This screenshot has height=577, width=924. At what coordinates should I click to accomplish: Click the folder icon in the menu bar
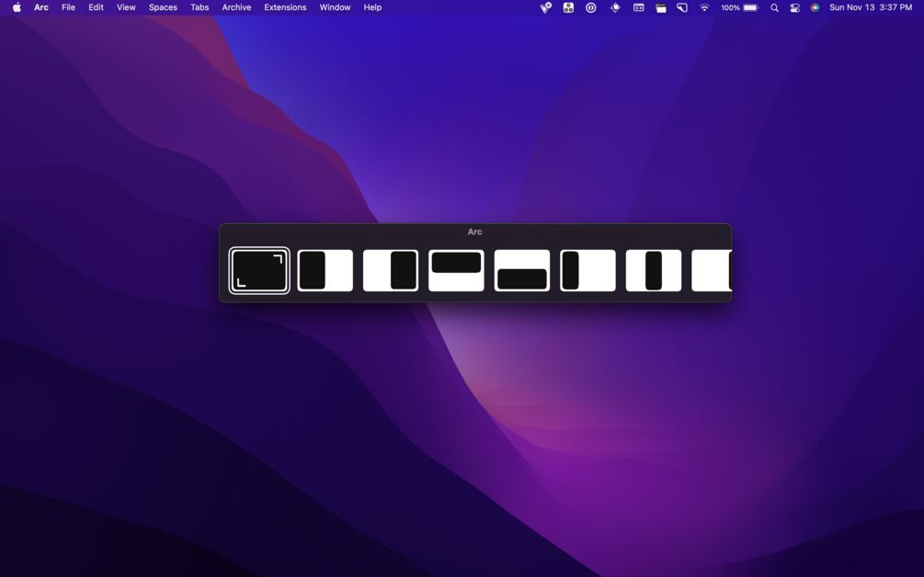coord(661,7)
